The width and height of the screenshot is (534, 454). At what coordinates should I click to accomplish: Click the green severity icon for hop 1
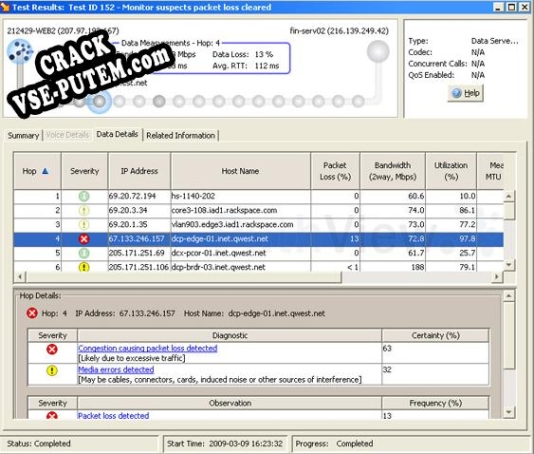[84, 196]
